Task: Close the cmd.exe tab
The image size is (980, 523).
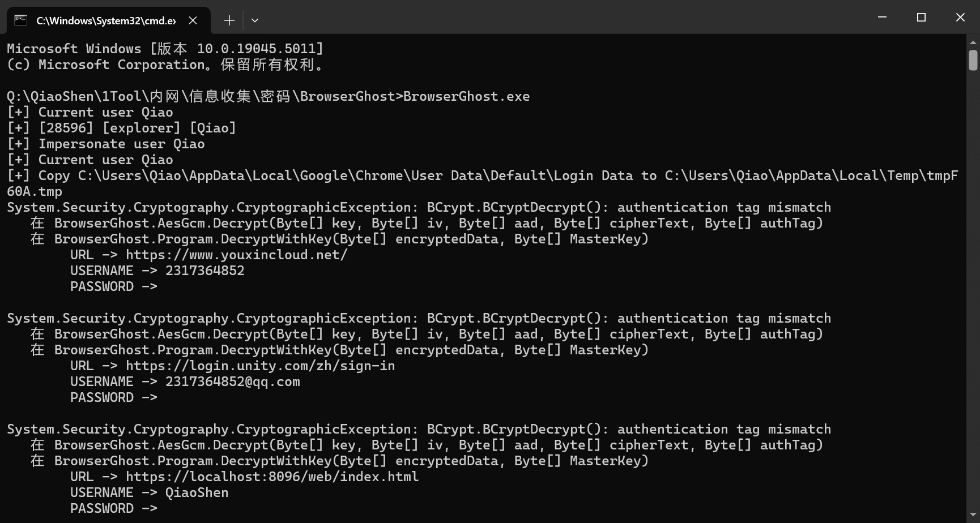Action: point(193,20)
